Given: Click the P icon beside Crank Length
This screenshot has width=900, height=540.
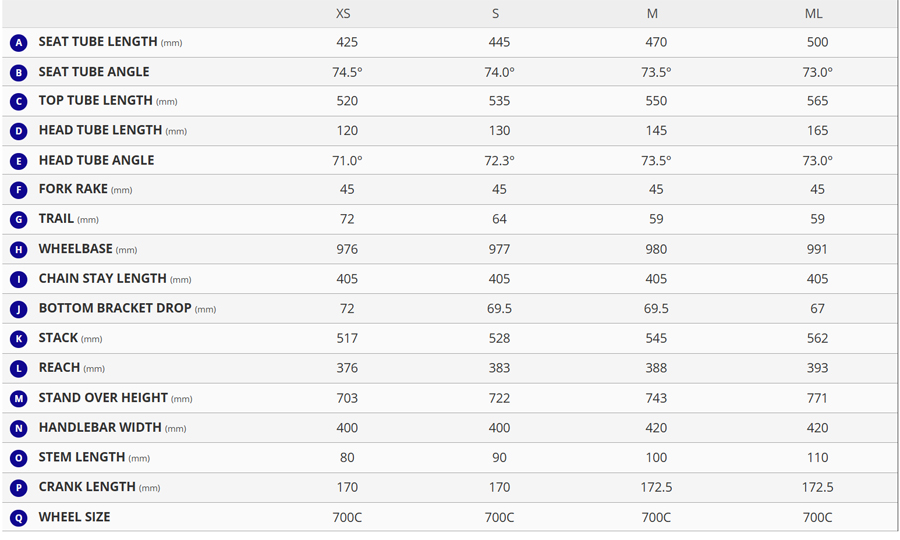Looking at the screenshot, I should (x=18, y=488).
